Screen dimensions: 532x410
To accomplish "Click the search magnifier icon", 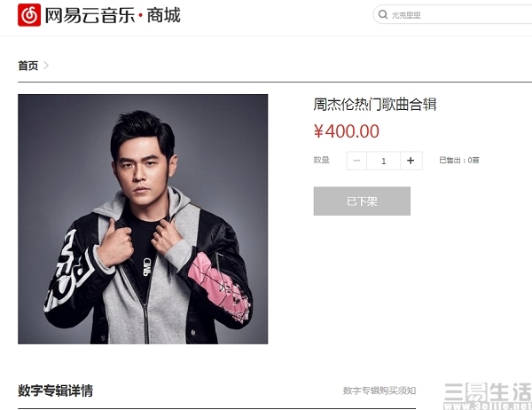I will pos(383,14).
